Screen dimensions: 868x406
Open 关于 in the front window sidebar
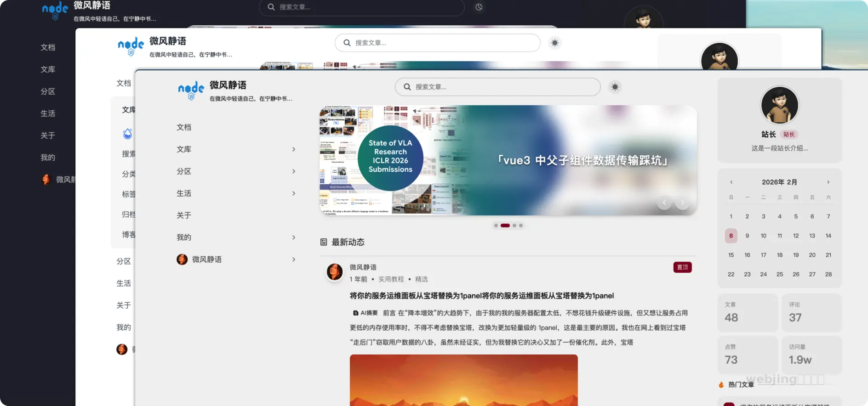(x=184, y=215)
